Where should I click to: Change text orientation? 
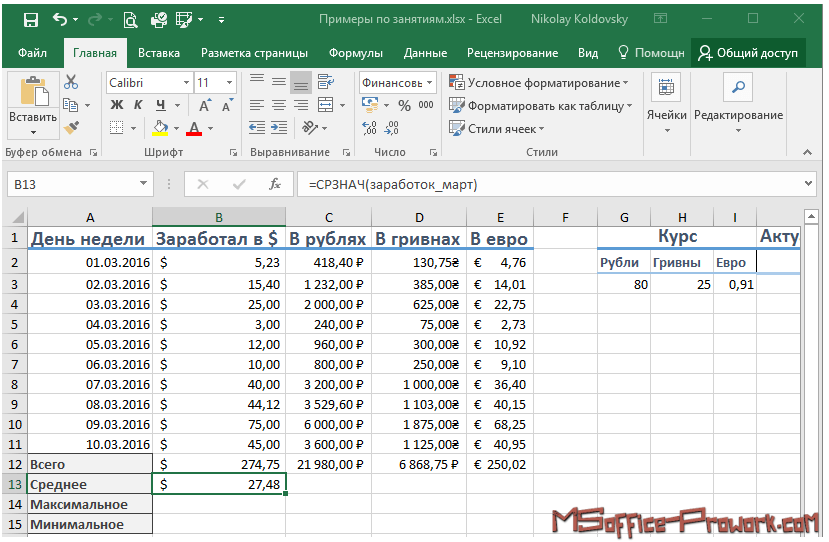(310, 127)
